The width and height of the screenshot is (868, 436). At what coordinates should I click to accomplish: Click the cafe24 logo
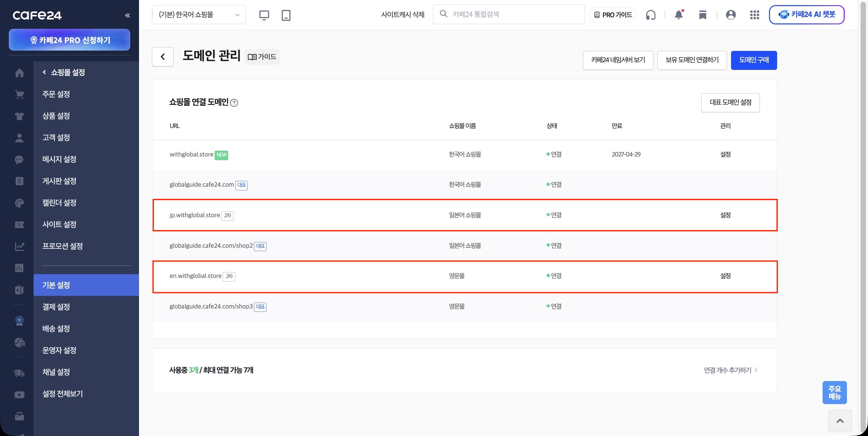(x=37, y=15)
